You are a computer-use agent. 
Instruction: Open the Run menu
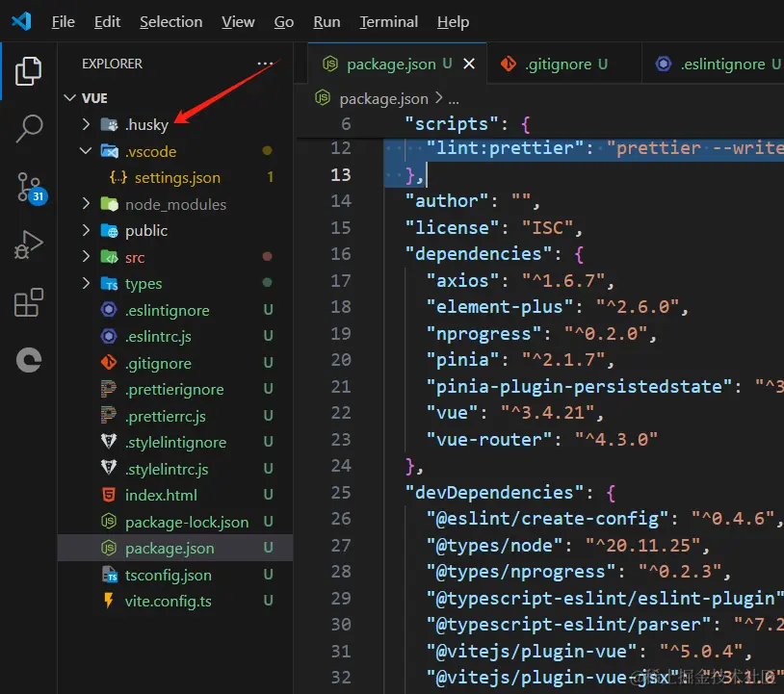pyautogui.click(x=327, y=22)
